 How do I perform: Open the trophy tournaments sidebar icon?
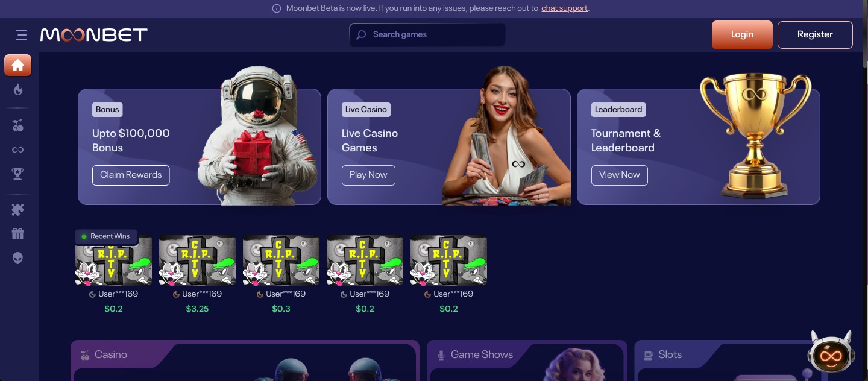pos(18,174)
